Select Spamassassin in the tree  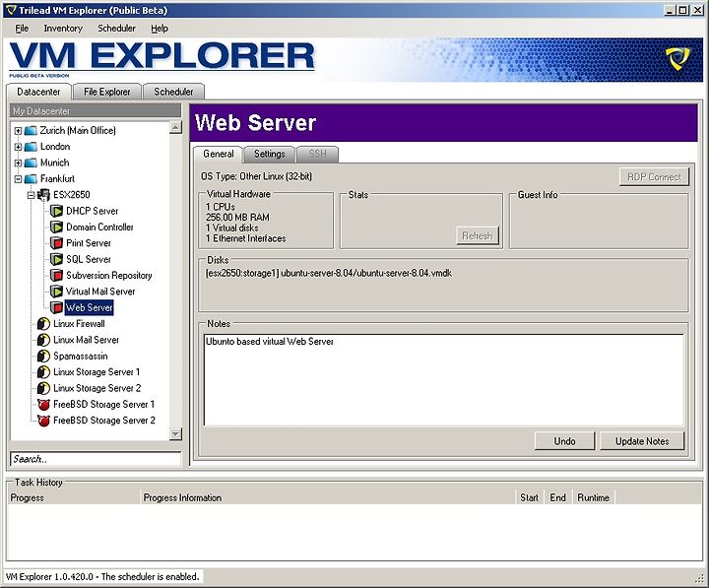tap(81, 356)
